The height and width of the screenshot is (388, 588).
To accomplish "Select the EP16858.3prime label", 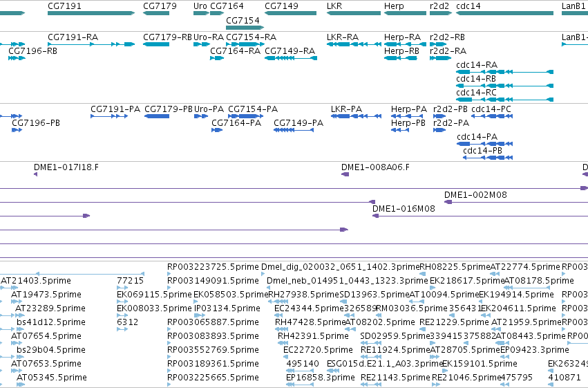I will point(320,378).
